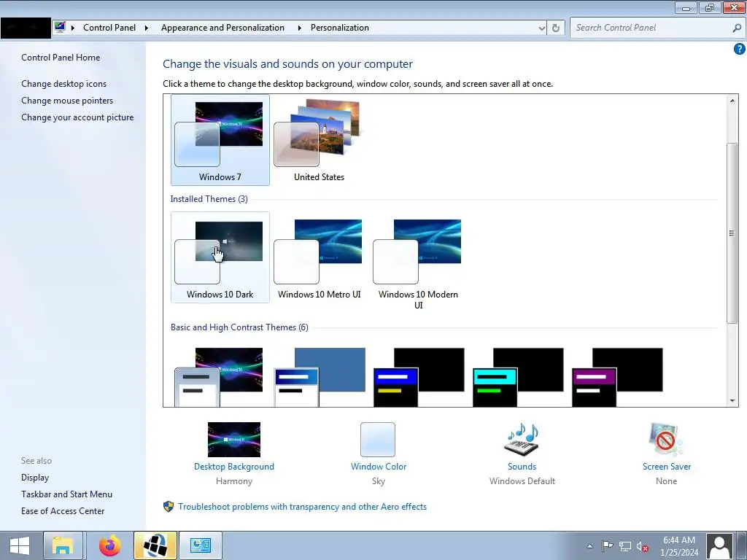Click Basic and High Contrast Themes (6) heading
Image resolution: width=747 pixels, height=560 pixels.
coord(239,327)
